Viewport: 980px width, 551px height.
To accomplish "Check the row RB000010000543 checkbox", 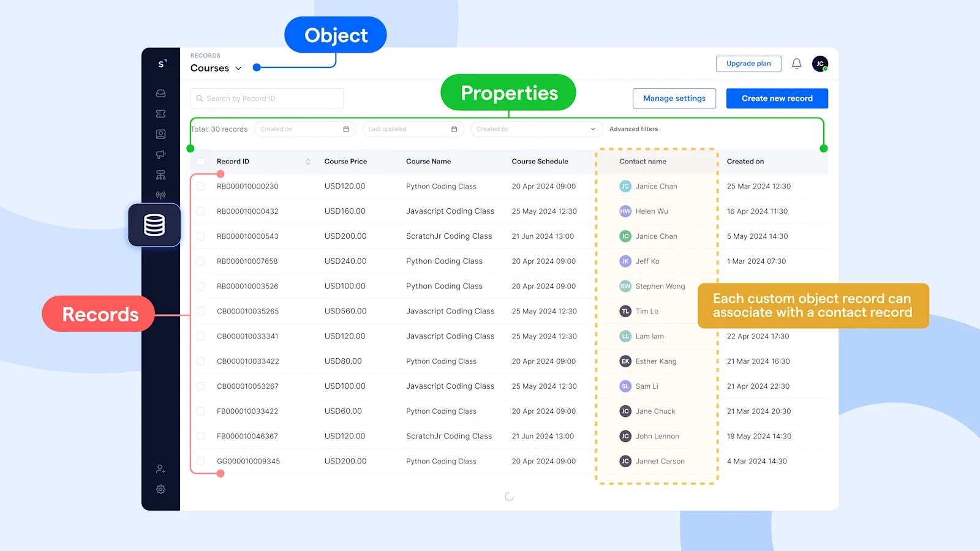I will tap(201, 236).
